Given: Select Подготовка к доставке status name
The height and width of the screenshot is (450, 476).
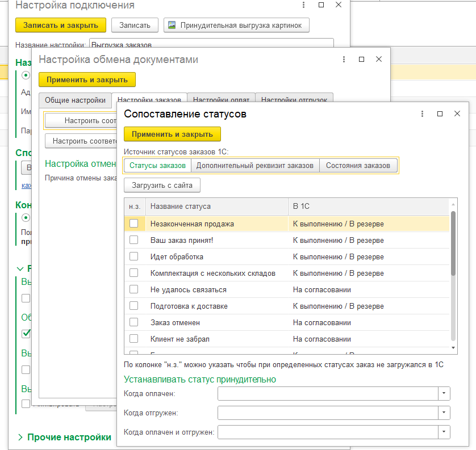Looking at the screenshot, I should 189,306.
